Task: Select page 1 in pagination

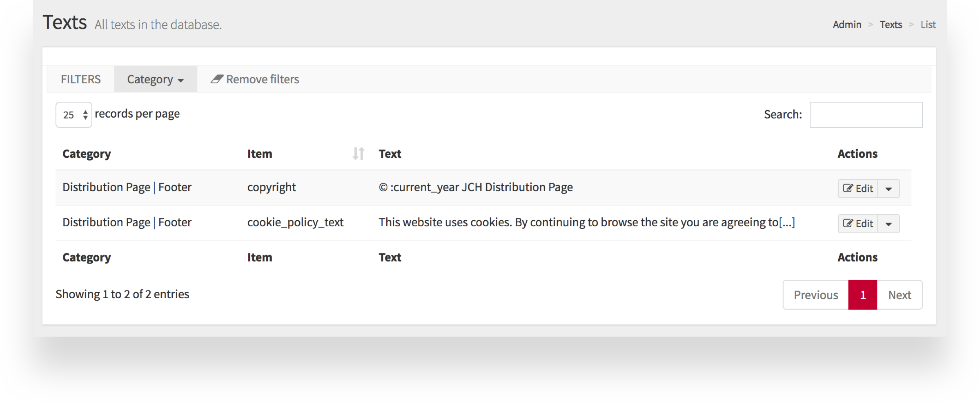Action: (x=862, y=295)
